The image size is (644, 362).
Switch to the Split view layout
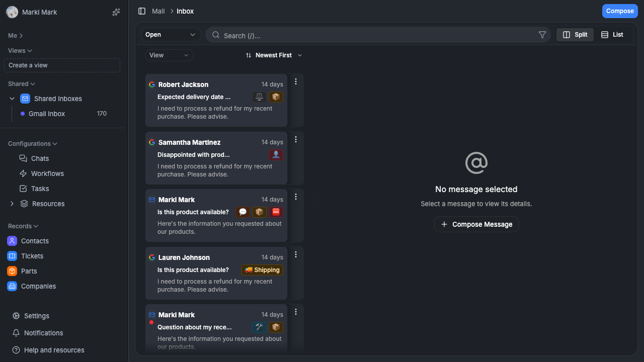coord(575,35)
